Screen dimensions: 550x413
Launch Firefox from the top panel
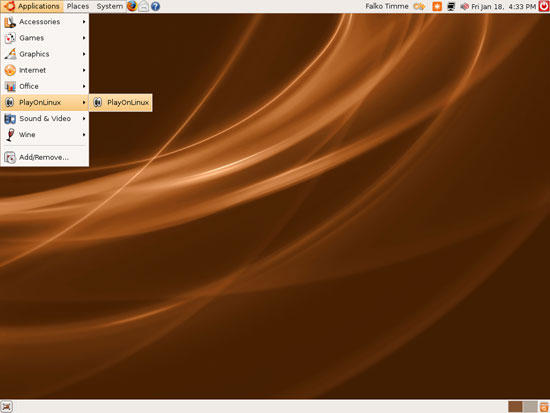click(x=132, y=6)
